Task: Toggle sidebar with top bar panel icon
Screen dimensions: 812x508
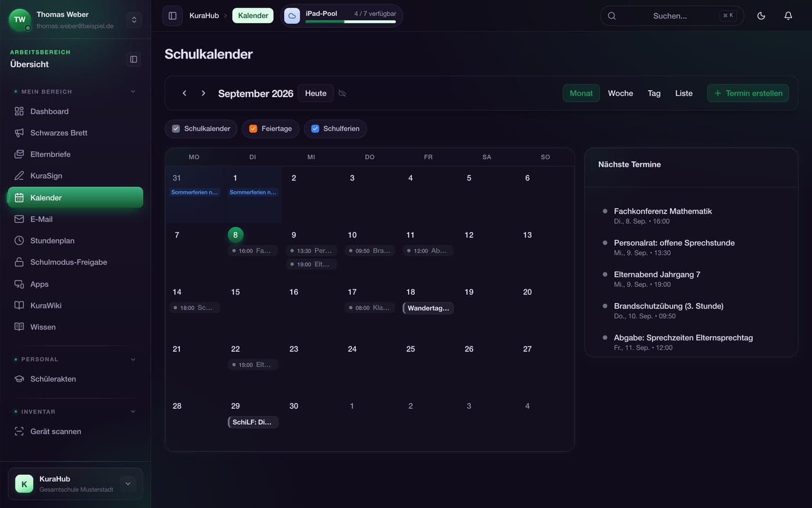Action: pyautogui.click(x=172, y=16)
